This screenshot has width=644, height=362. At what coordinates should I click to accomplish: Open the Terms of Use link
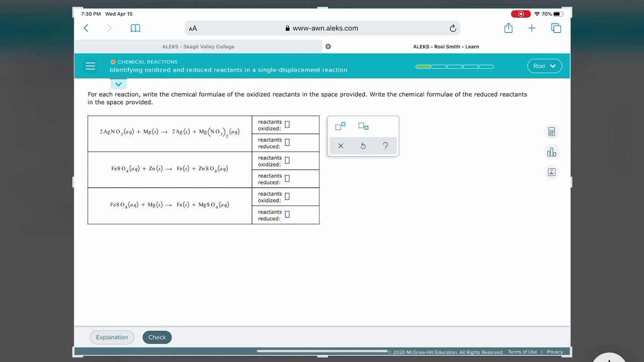[x=522, y=352]
